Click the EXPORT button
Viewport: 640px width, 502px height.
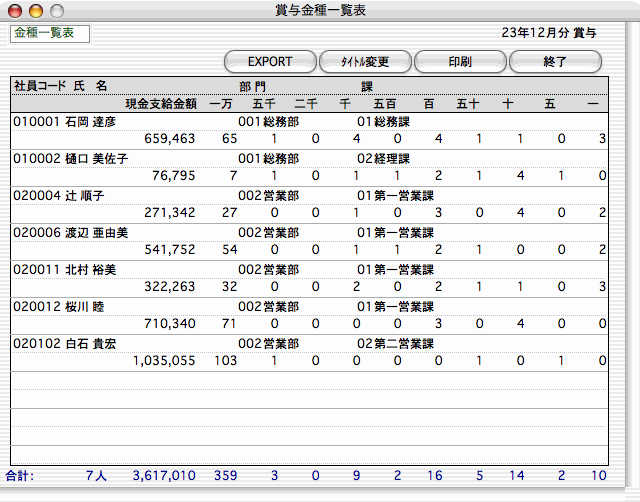tap(270, 61)
